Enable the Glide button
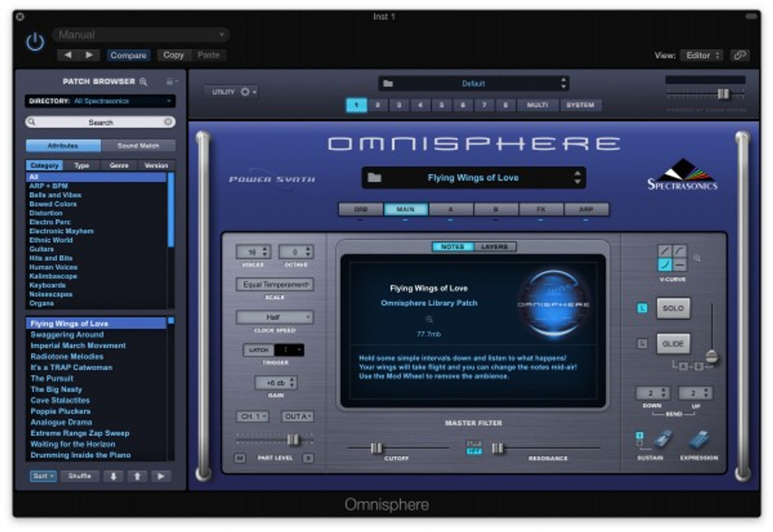The image size is (773, 532). (673, 344)
